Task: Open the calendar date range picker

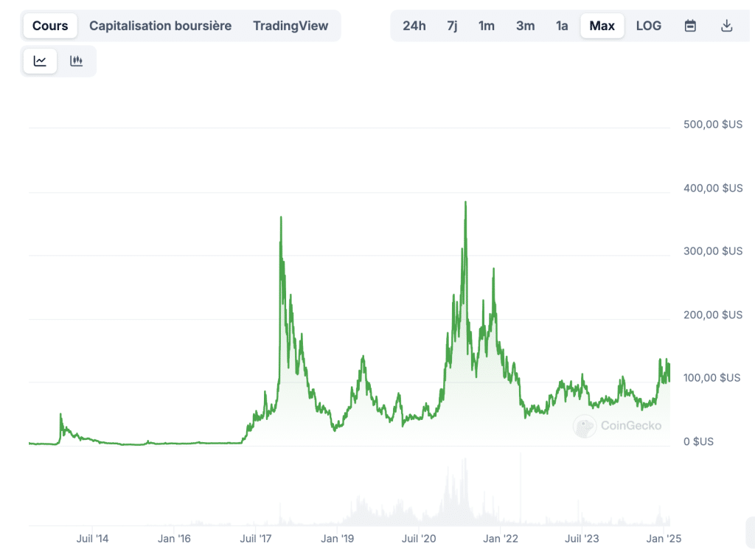Action: point(690,26)
